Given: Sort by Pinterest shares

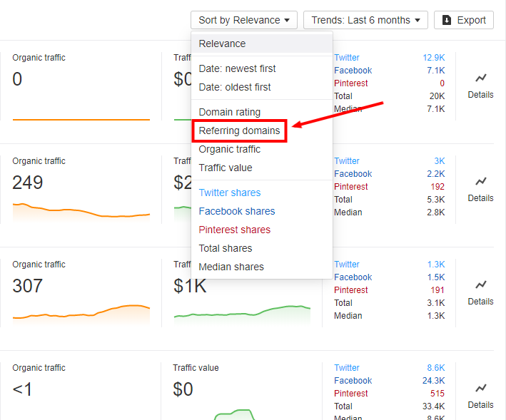Looking at the screenshot, I should pos(234,230).
